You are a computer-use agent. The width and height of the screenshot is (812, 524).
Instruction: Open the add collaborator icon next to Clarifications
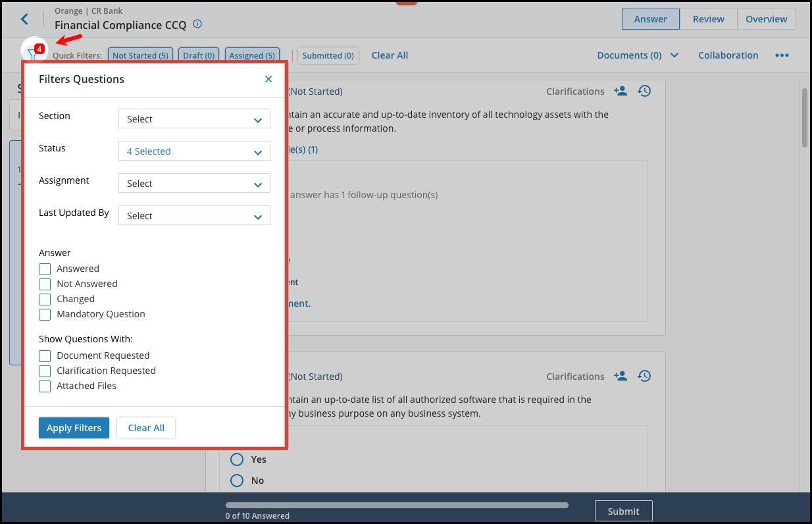coord(620,92)
